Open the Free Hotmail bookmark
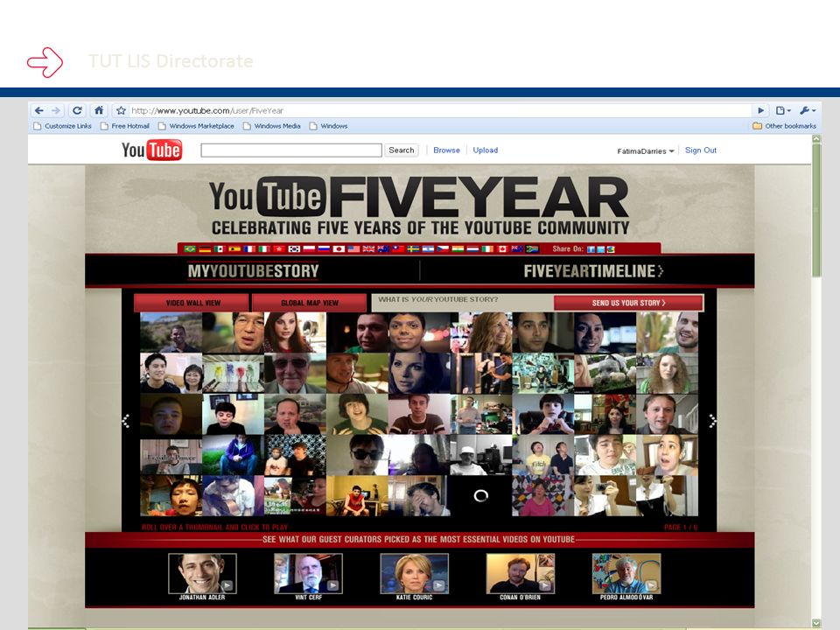The height and width of the screenshot is (630, 840). tap(125, 126)
